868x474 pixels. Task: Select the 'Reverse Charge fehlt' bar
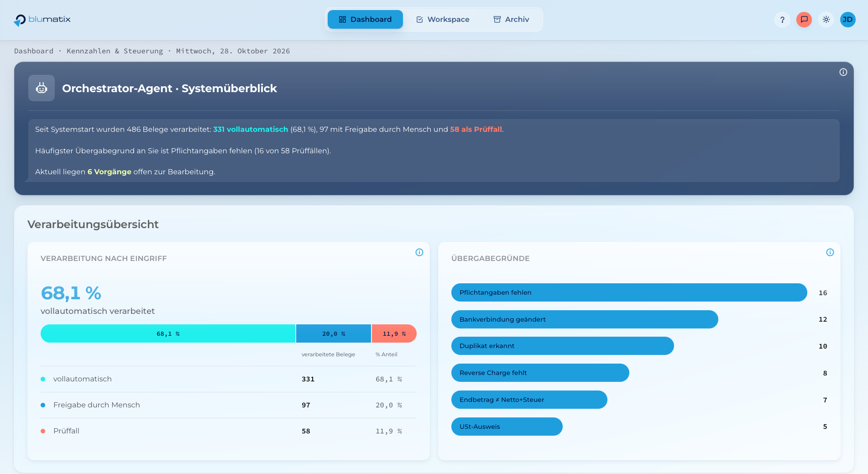pos(540,373)
